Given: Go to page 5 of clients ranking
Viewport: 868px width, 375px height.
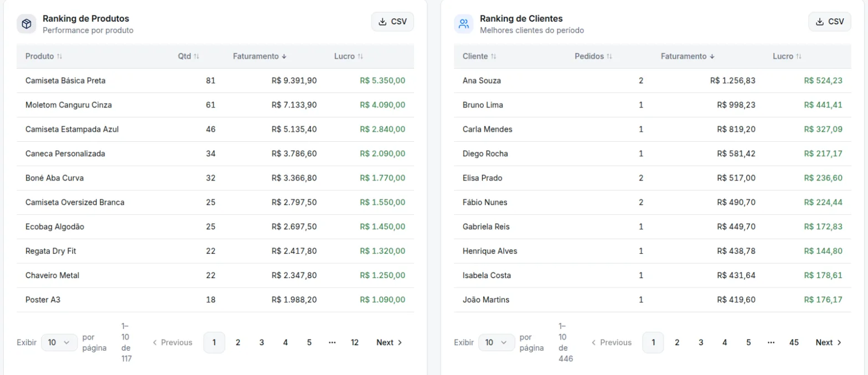Looking at the screenshot, I should [x=748, y=342].
